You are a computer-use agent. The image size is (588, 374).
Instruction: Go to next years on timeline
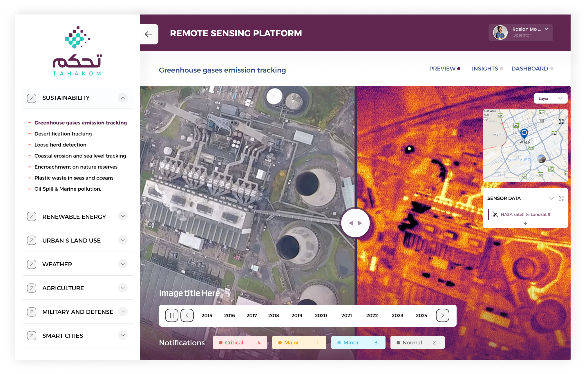click(x=443, y=315)
